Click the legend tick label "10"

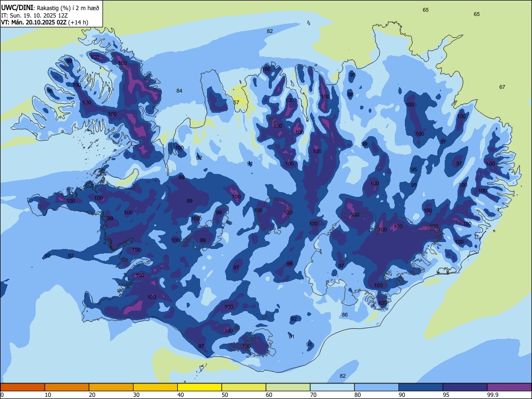coord(48,395)
